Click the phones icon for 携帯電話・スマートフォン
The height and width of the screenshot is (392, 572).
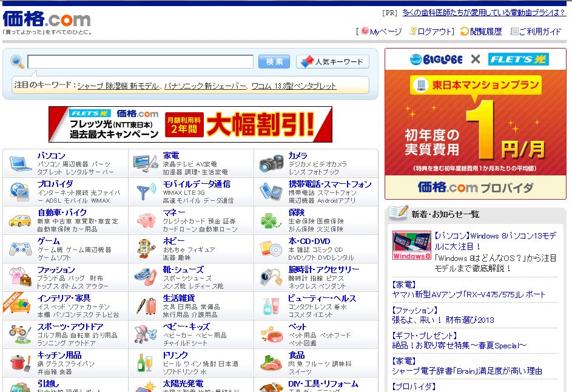[x=271, y=192]
